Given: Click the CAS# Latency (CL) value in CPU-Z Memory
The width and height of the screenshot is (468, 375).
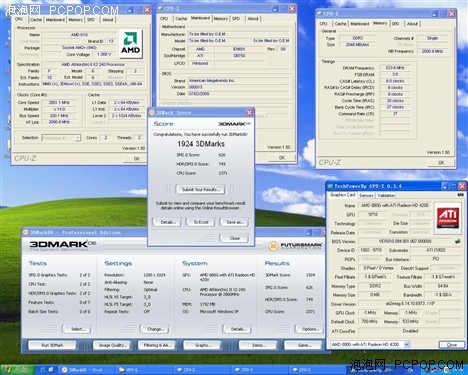Looking at the screenshot, I should [395, 81].
